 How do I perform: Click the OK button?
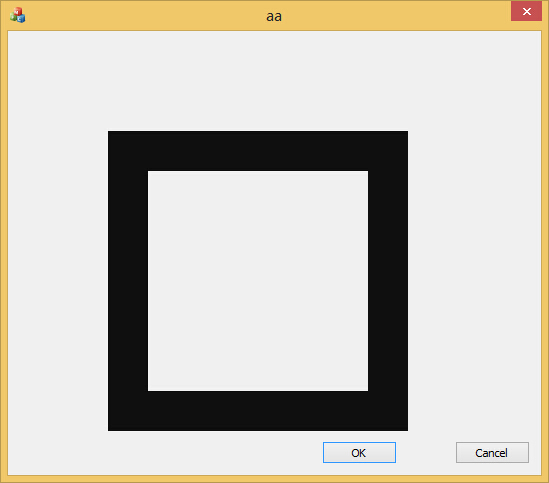tap(359, 452)
